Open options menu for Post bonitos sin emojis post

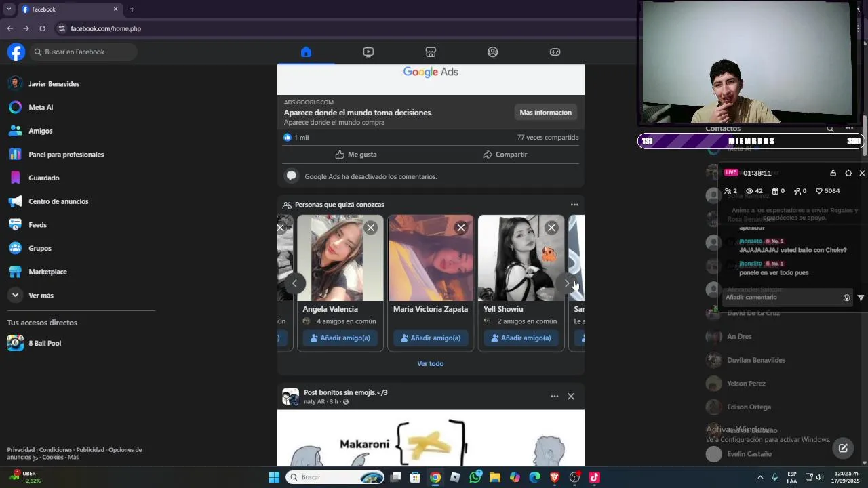pyautogui.click(x=555, y=396)
